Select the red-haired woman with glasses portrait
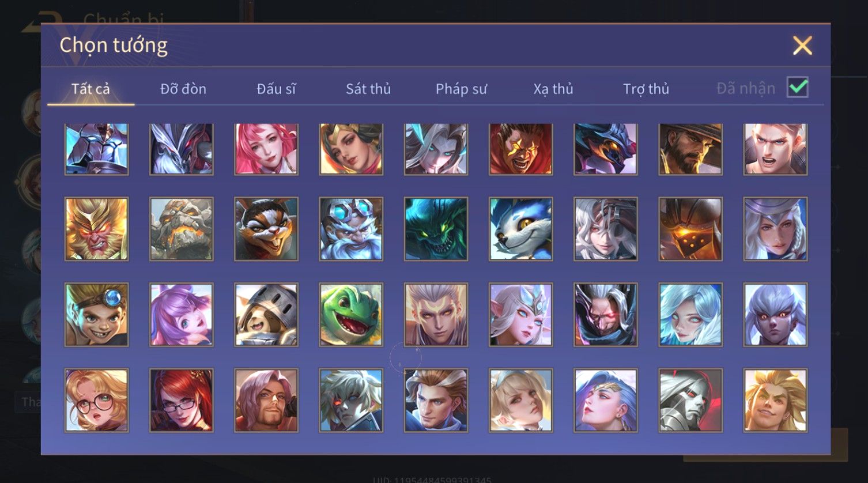 click(x=182, y=401)
